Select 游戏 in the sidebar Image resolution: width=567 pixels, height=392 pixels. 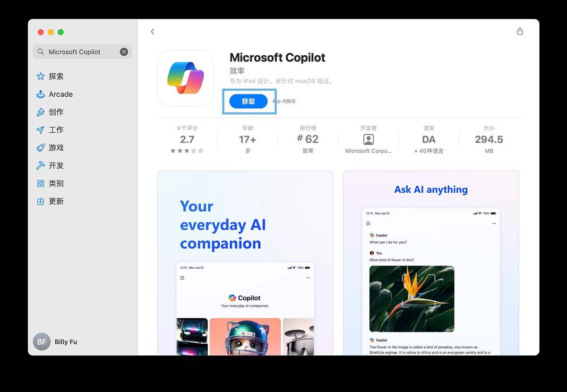pos(56,148)
